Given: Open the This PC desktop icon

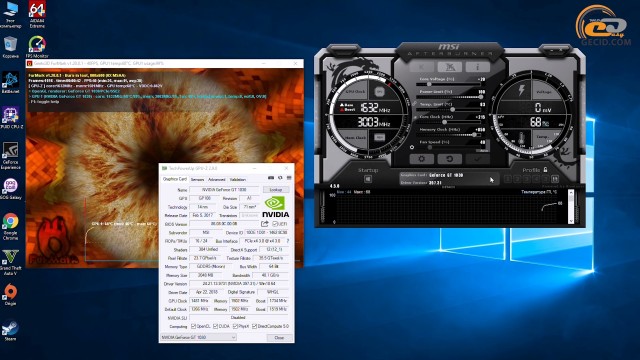Looking at the screenshot, I should [x=10, y=15].
